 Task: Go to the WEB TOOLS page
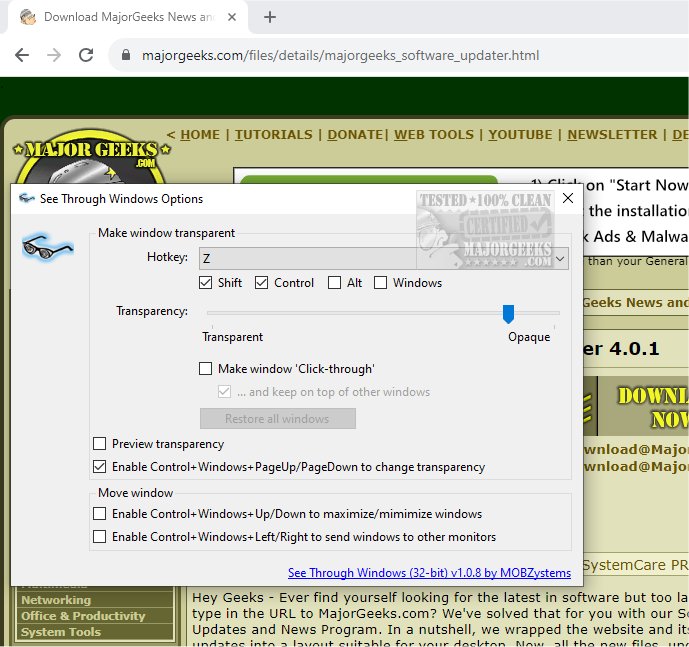(x=435, y=135)
